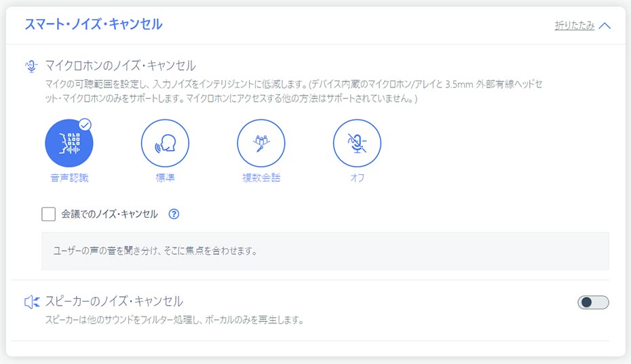Click the 会議でのノイズ・キャンセル label text
Screen dimensions: 631x364
click(109, 214)
